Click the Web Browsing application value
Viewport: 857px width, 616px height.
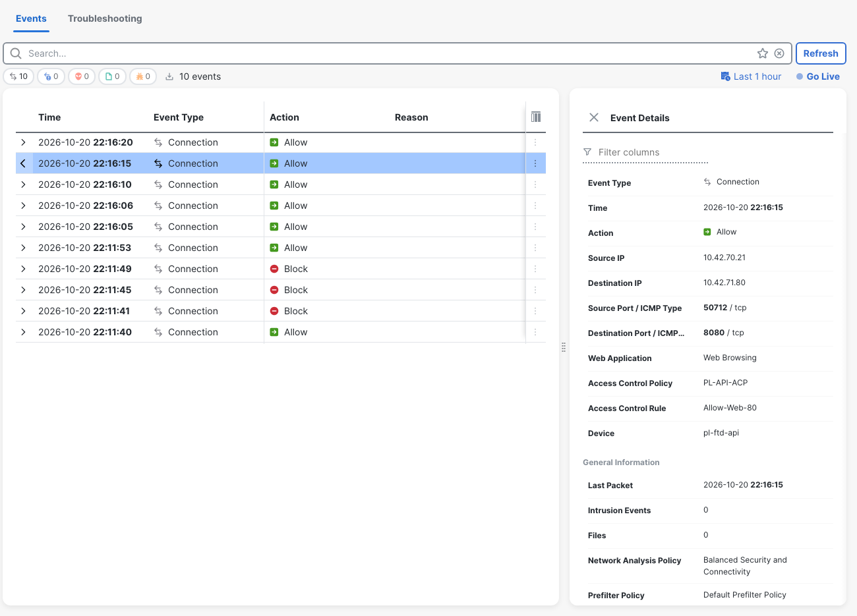tap(730, 358)
